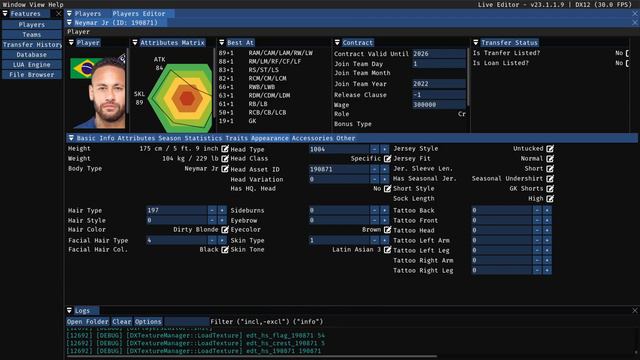Screen dimensions: 640x360
Task: Edit the Jer. Sleeve Len. icon
Action: pos(550,169)
